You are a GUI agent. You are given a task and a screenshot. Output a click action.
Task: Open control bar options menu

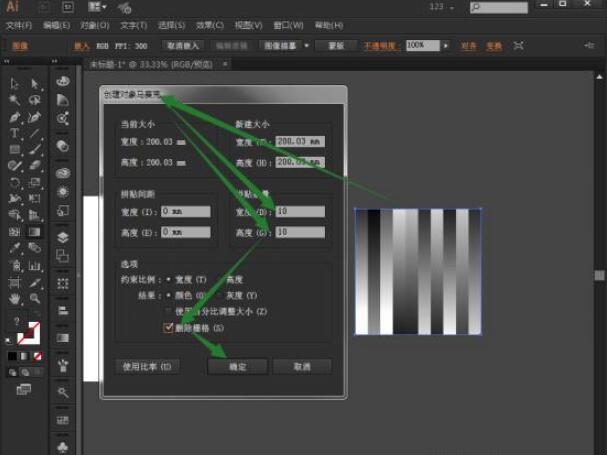589,46
